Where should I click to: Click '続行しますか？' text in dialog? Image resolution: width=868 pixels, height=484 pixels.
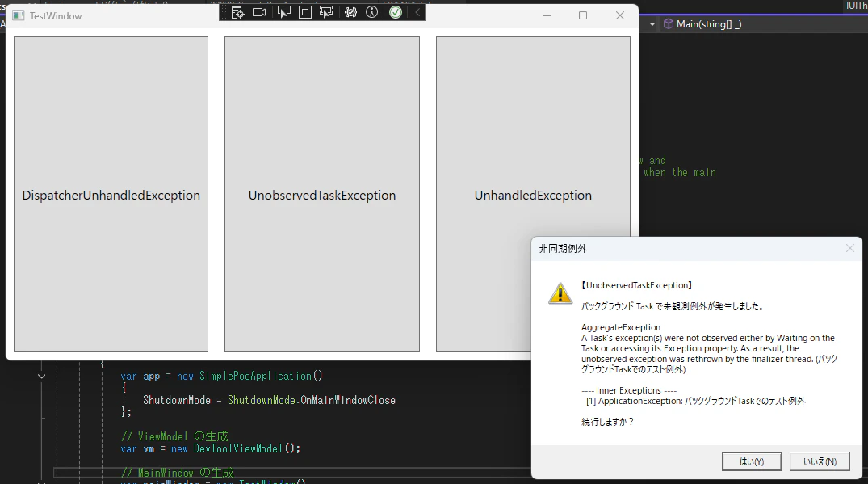[608, 422]
